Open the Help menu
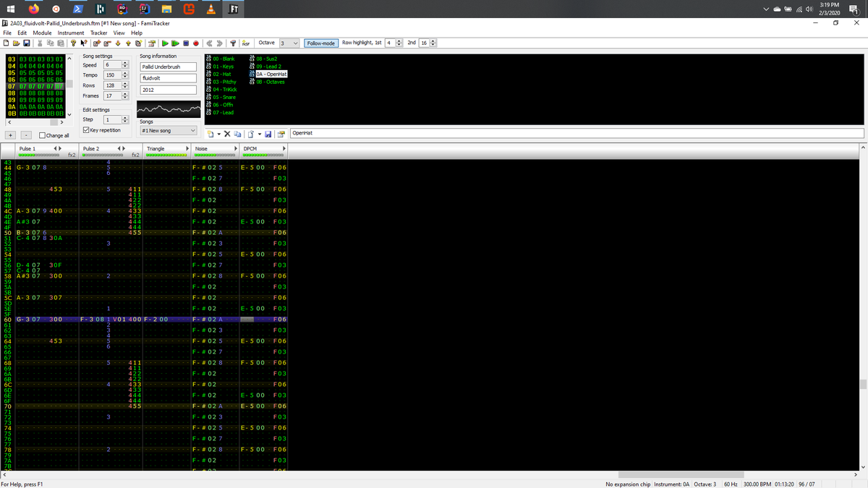The image size is (868, 488). [x=137, y=33]
